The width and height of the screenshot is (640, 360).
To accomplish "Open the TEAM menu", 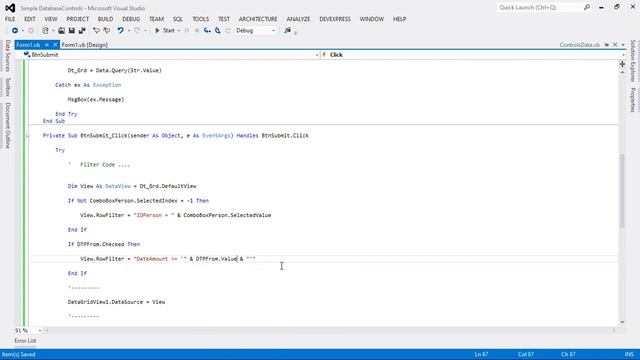I will 156,19.
